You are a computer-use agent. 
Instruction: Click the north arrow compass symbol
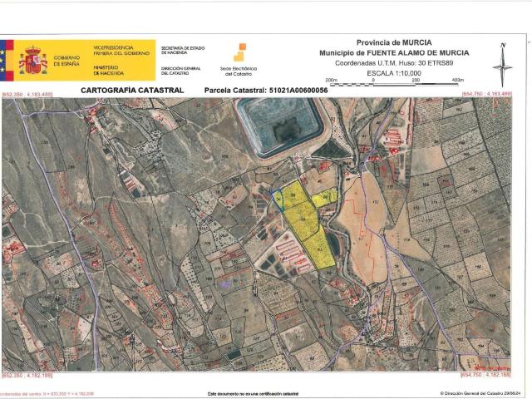click(x=502, y=65)
